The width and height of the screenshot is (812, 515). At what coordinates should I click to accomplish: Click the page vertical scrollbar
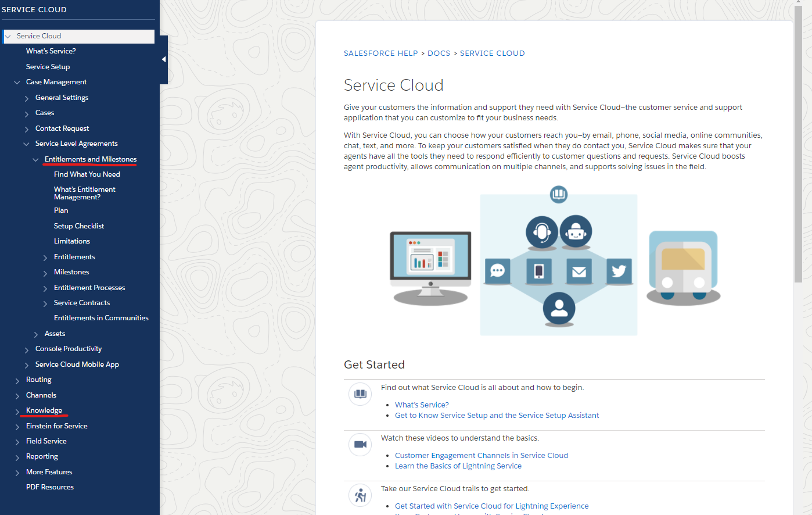(x=798, y=145)
